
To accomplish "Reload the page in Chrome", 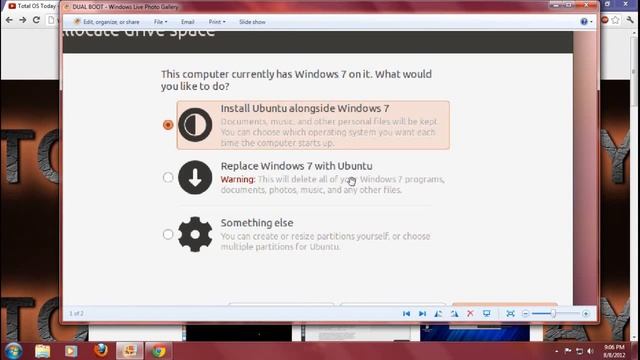I will point(36,20).
